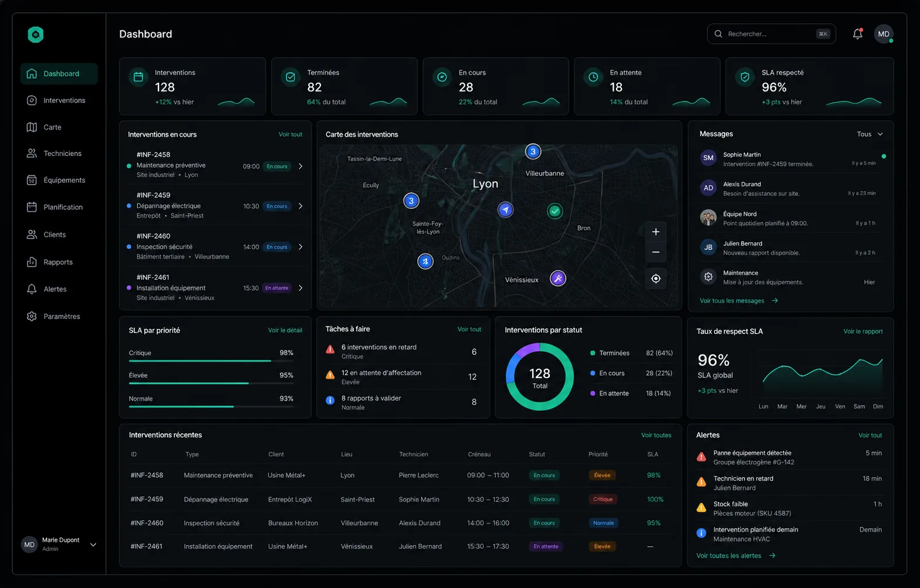Expand #INF-2460 row chevron
920x588 pixels.
[300, 247]
